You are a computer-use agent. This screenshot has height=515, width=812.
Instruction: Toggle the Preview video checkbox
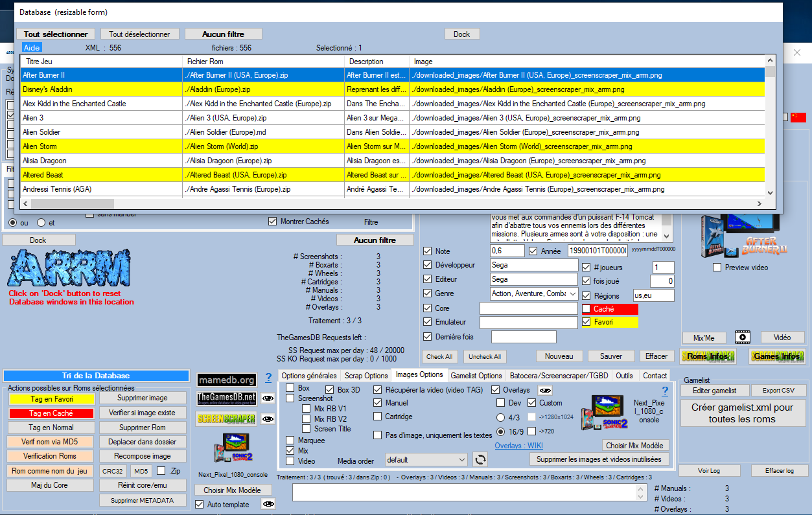point(717,268)
